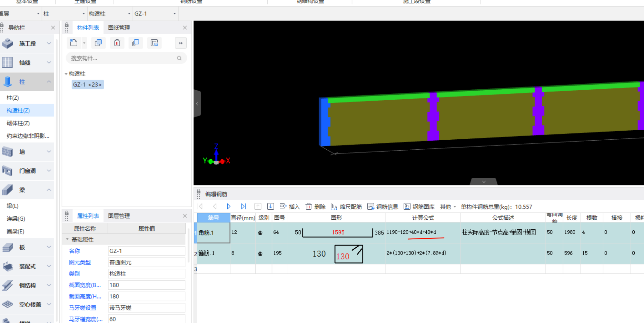Image resolution: width=644 pixels, height=323 pixels.
Task: Go to previous rebar record
Action: pos(215,206)
